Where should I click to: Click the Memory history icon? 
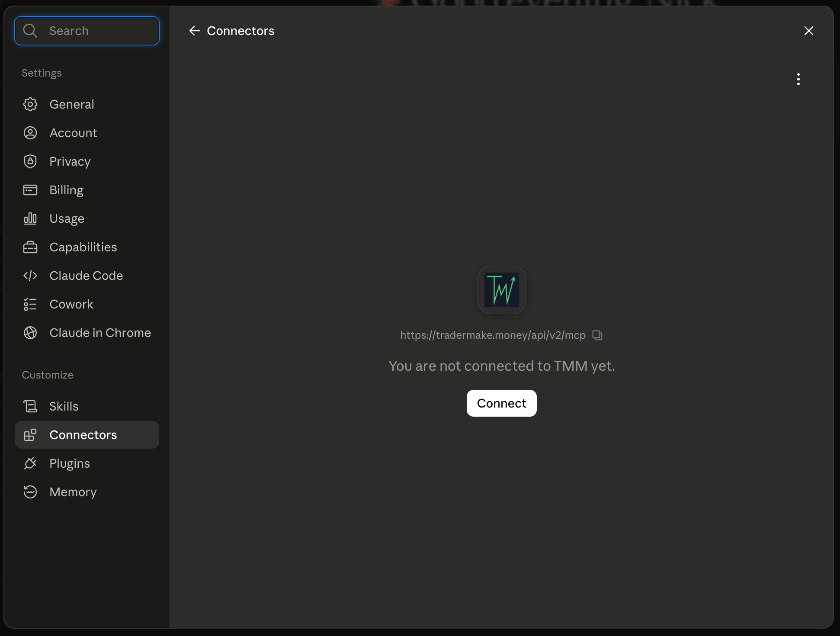tap(30, 492)
